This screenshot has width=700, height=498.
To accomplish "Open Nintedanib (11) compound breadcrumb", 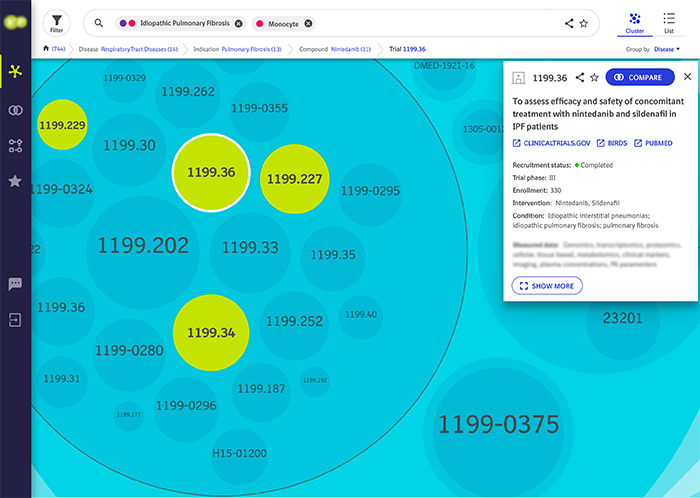I will pos(351,49).
